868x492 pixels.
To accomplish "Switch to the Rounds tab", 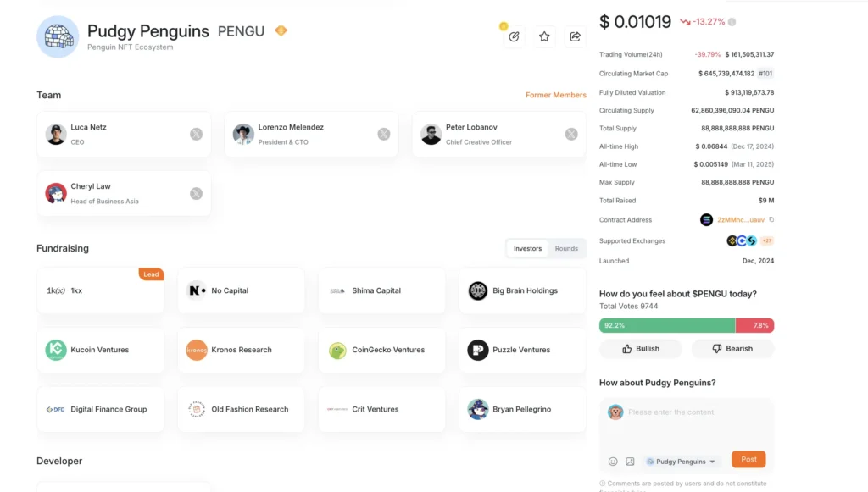I will [x=566, y=249].
